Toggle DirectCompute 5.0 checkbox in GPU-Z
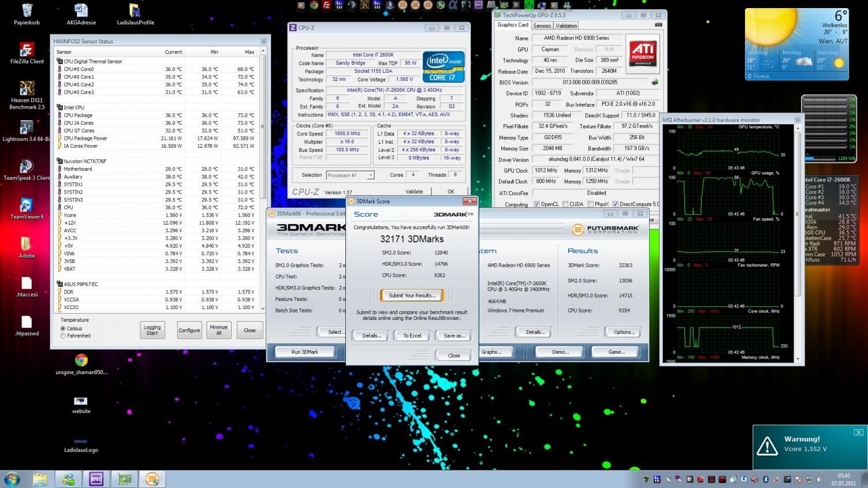Screen dimensions: 868x488 (x=616, y=204)
